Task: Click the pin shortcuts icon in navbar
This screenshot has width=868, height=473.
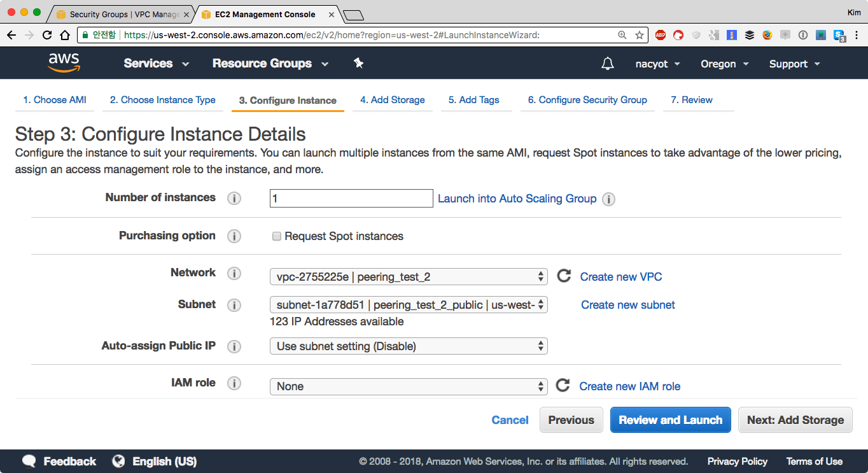Action: coord(358,63)
